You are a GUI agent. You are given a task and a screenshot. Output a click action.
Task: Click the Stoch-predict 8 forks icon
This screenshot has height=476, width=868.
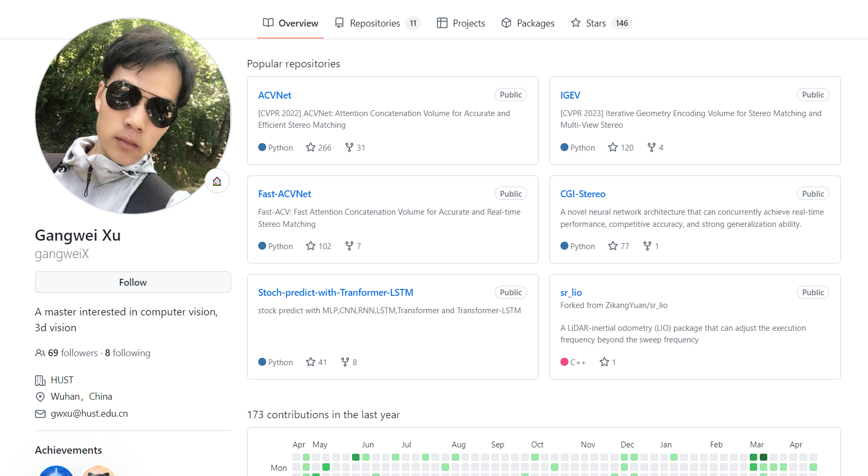[345, 362]
